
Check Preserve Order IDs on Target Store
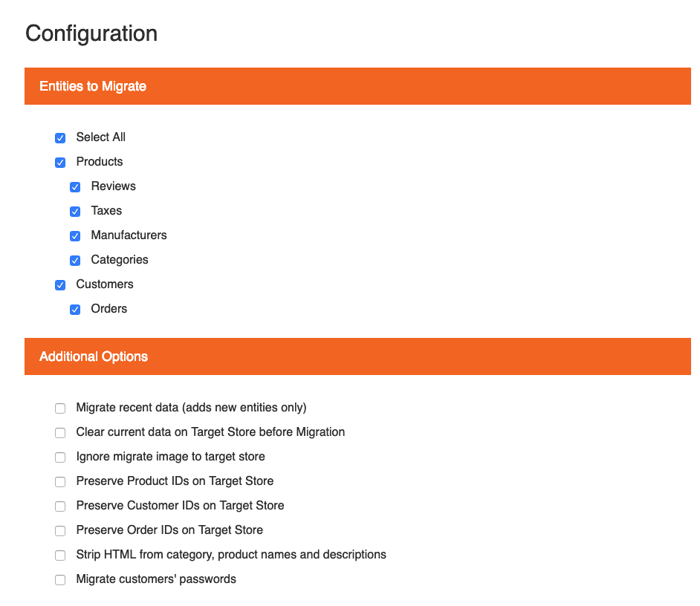tap(59, 531)
